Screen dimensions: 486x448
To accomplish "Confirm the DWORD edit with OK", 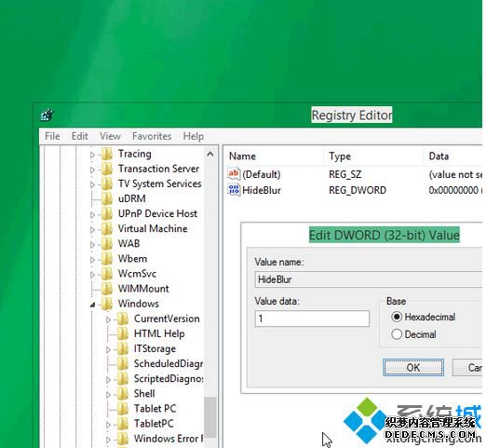I will [x=413, y=368].
